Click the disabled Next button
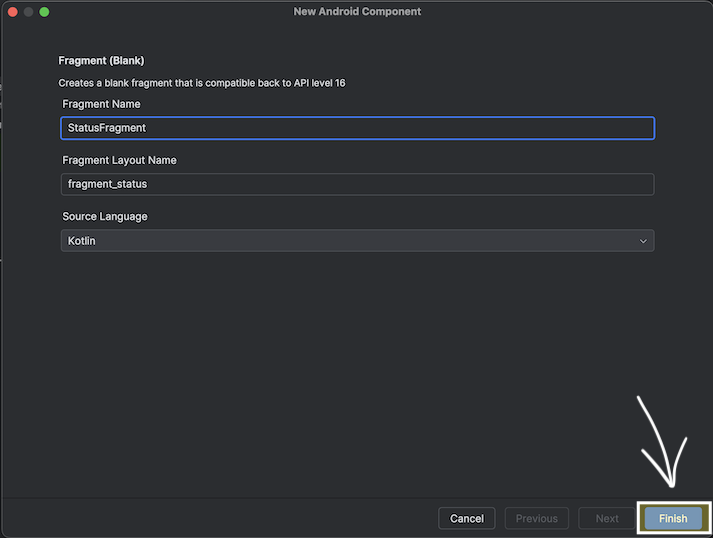 click(607, 518)
